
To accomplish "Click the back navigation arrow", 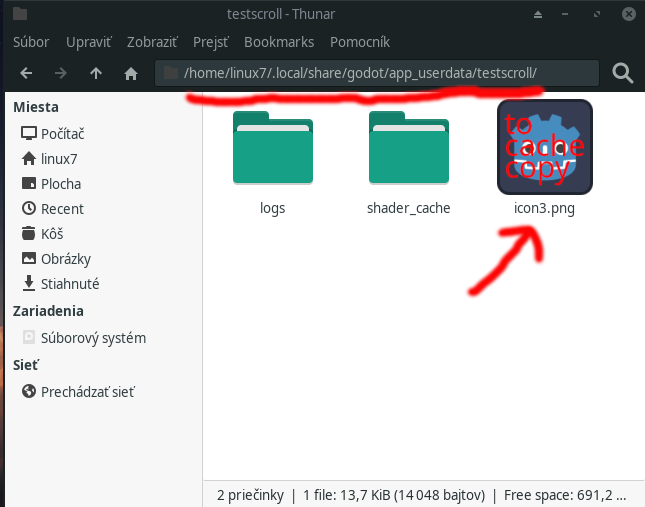I will (x=27, y=73).
